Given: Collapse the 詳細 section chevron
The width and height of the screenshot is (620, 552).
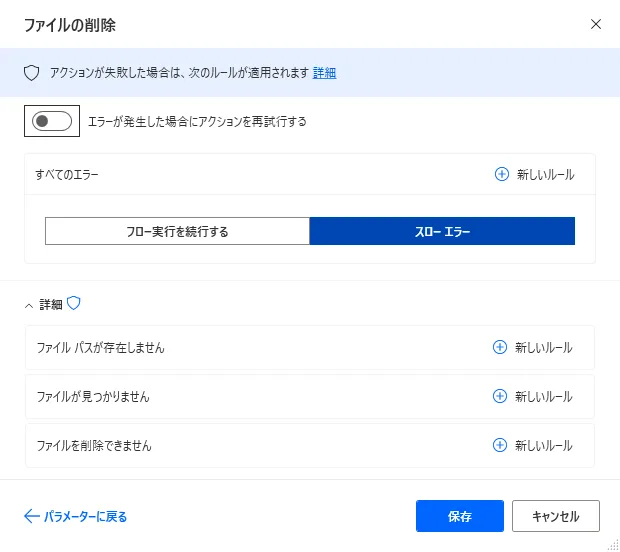Looking at the screenshot, I should coord(29,305).
